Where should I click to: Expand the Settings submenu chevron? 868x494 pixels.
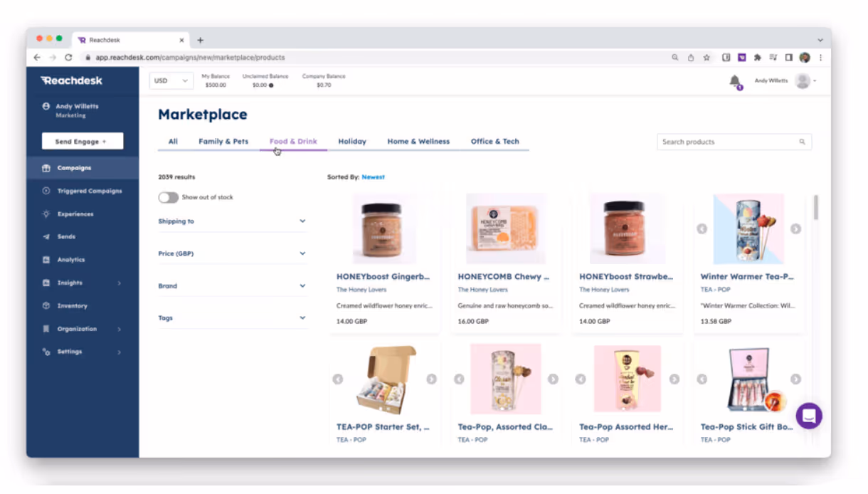119,352
